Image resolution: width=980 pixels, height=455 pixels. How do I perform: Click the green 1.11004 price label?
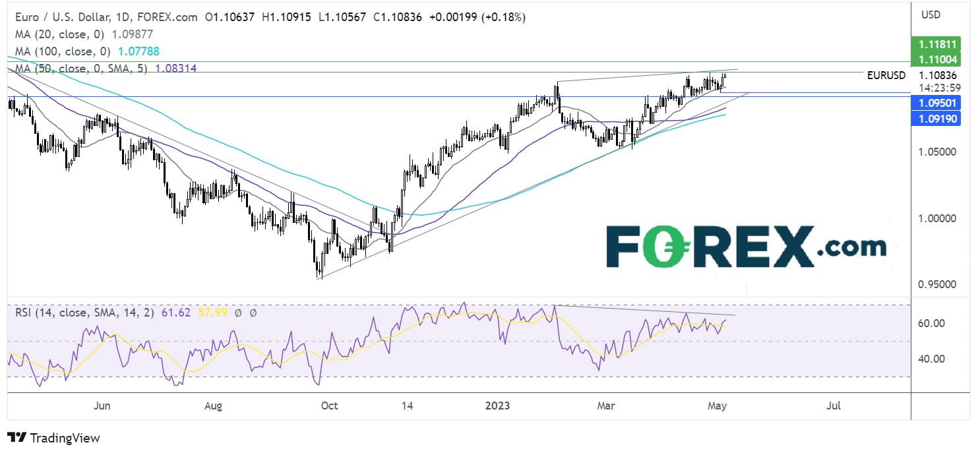935,60
